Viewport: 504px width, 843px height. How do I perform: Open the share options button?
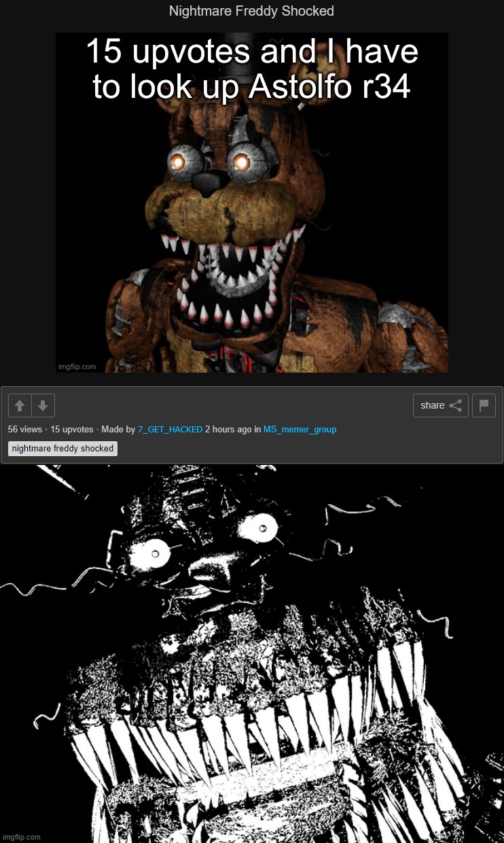tap(441, 406)
